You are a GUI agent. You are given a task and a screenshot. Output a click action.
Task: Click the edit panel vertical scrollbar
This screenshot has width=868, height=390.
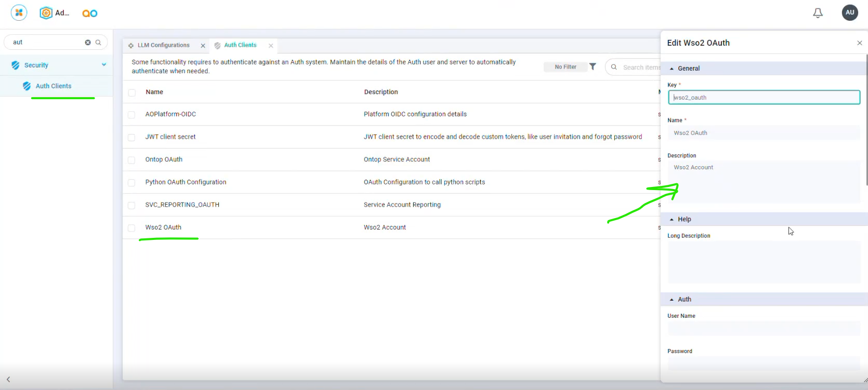pos(866,119)
